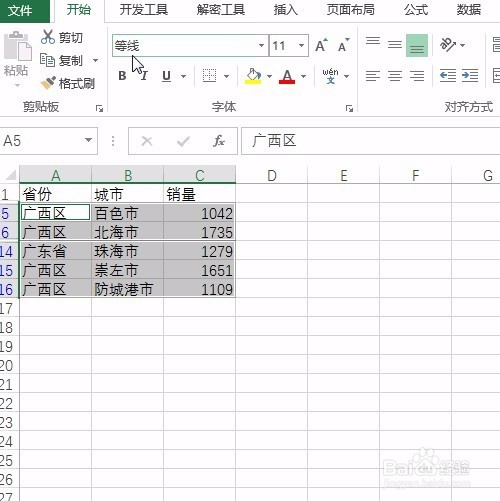Image resolution: width=500 pixels, height=501 pixels.
Task: Expand Paste options arrow below label
Action: 17,85
